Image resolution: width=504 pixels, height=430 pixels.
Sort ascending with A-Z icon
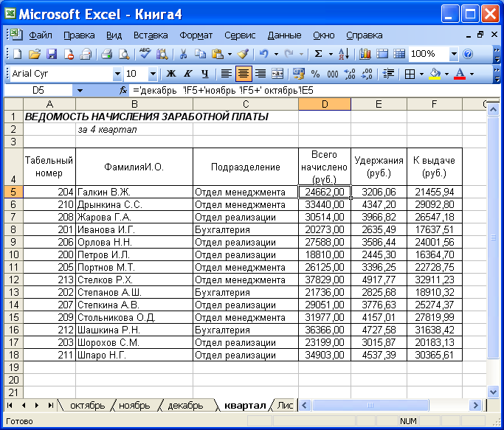click(344, 54)
